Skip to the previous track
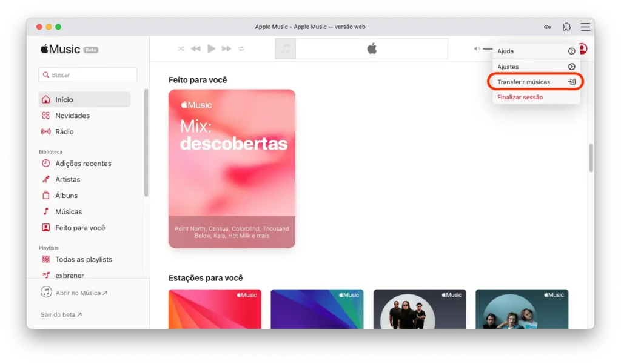621x364 pixels. coord(195,49)
